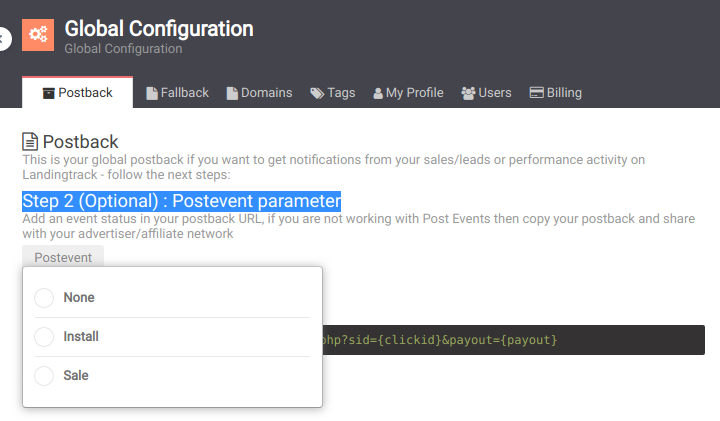The width and height of the screenshot is (720, 421).
Task: Select the Sale radio option
Action: pos(44,376)
